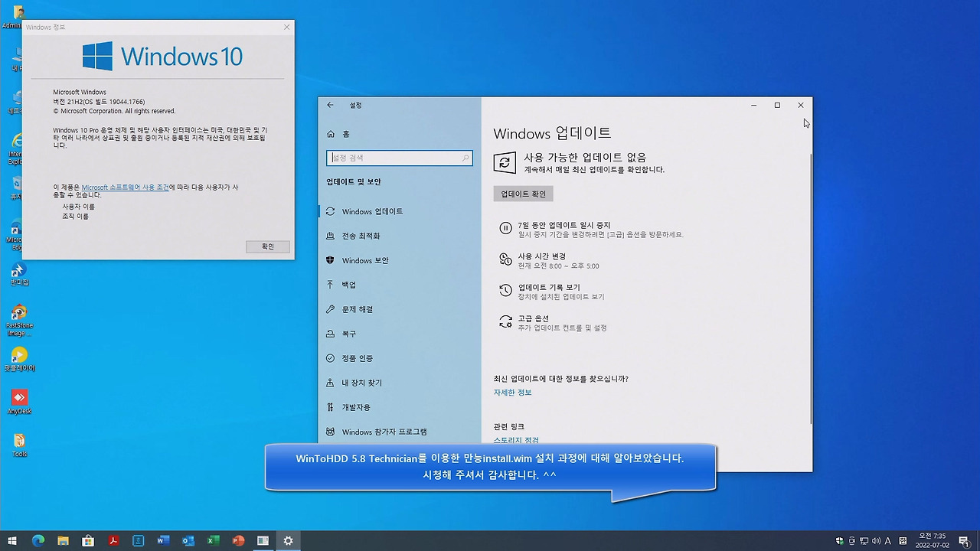Click 확인 in Windows 정보 dialog

[x=268, y=246]
